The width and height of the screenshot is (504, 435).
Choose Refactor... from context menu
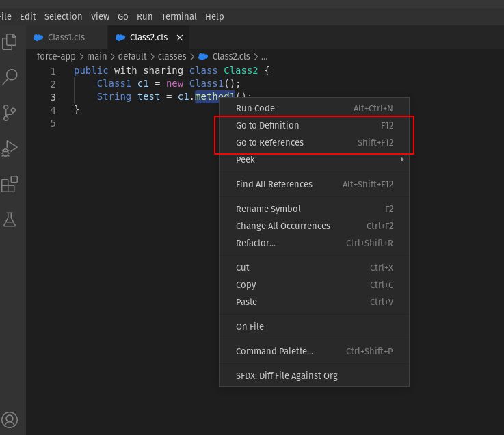(x=314, y=243)
